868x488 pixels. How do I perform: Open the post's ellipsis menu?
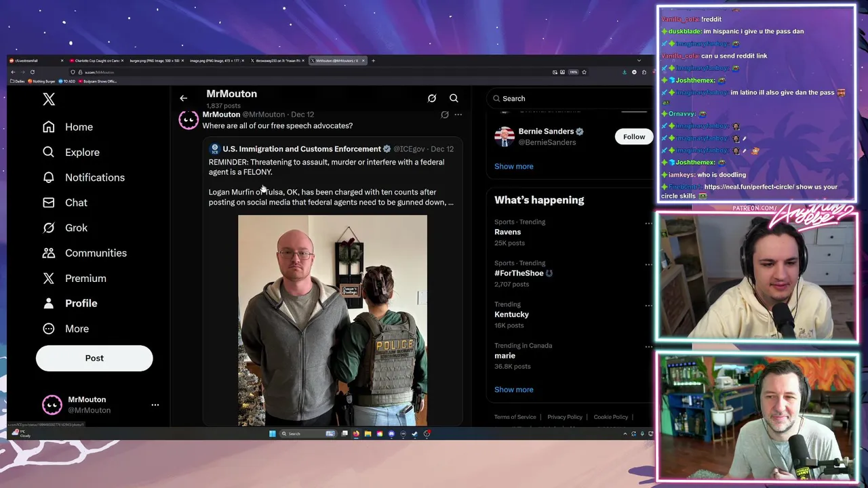pos(458,115)
